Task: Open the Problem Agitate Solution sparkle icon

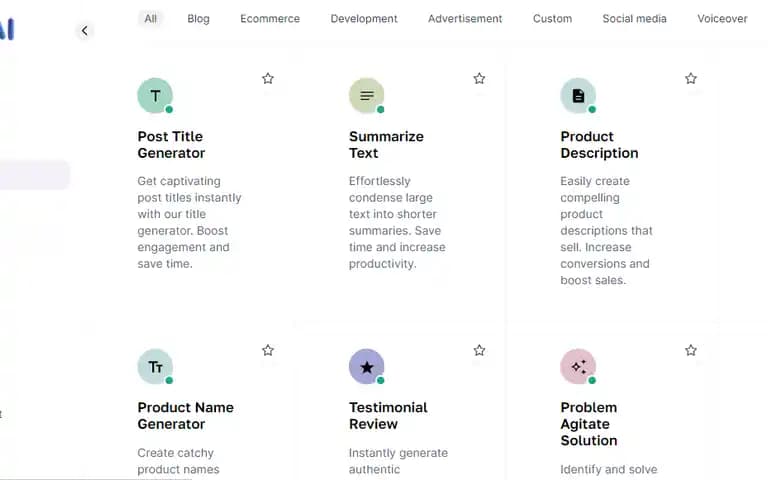Action: [x=578, y=367]
